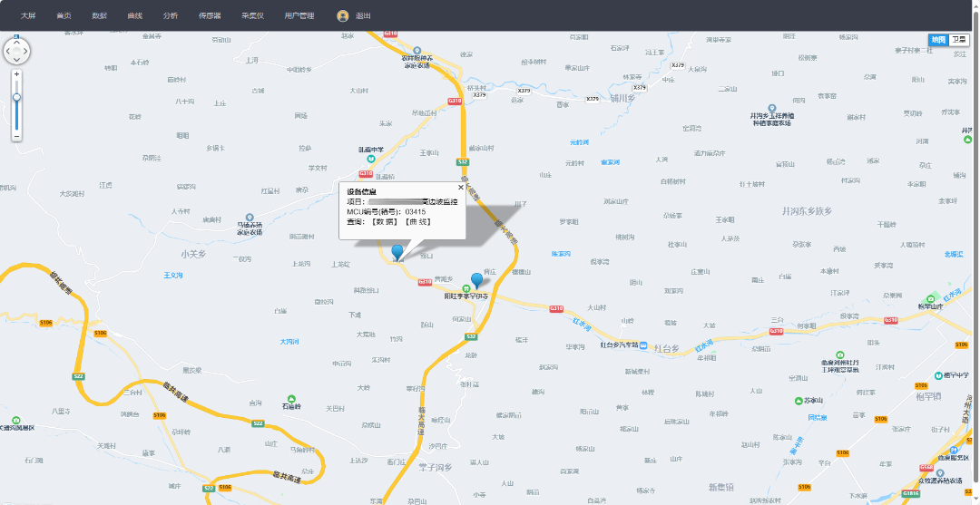Open 【曲线】 query link in popup

(416, 221)
